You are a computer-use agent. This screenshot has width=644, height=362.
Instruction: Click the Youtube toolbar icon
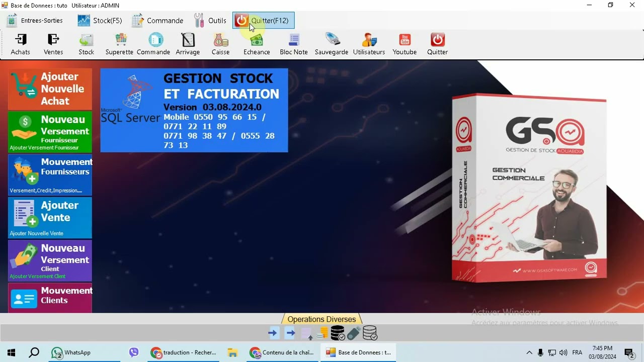(405, 44)
